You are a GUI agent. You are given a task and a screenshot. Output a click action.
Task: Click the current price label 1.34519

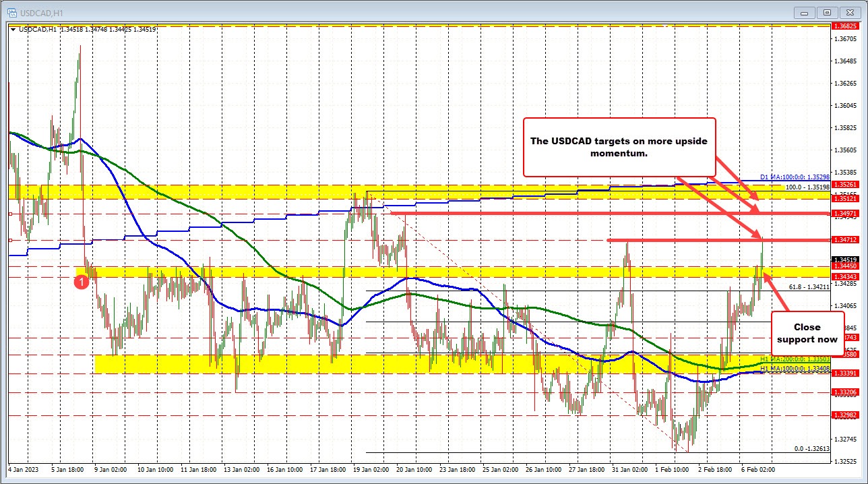(x=844, y=260)
